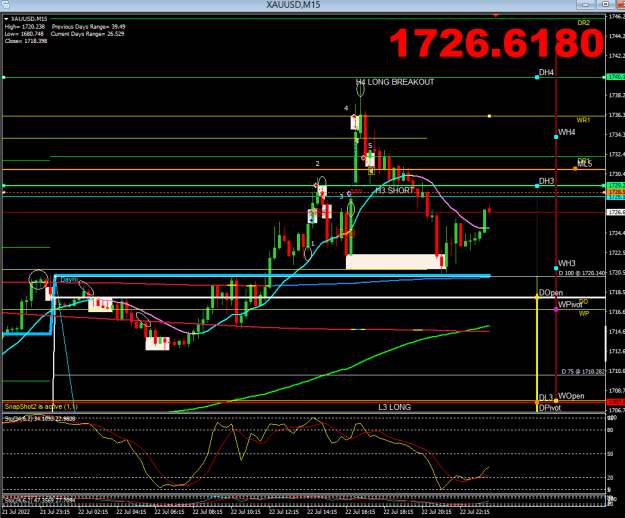
Task: Select the cyan dot at WH3 level
Action: pyautogui.click(x=556, y=268)
